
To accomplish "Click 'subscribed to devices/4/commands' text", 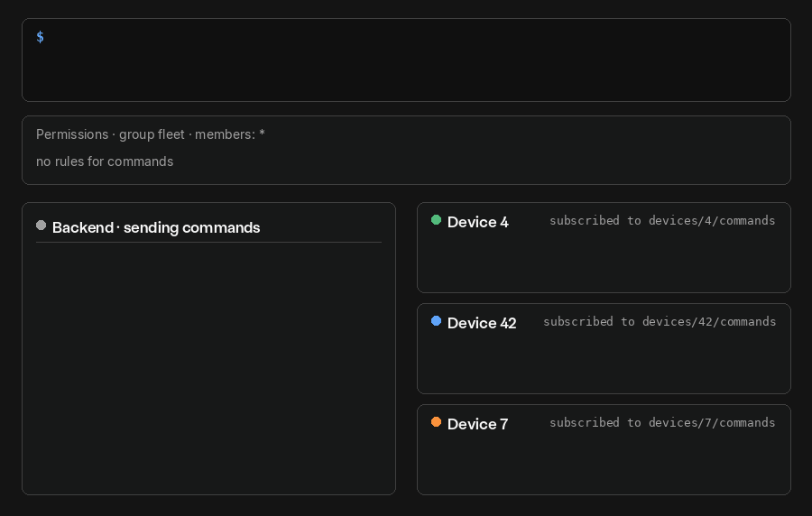I will [x=662, y=220].
